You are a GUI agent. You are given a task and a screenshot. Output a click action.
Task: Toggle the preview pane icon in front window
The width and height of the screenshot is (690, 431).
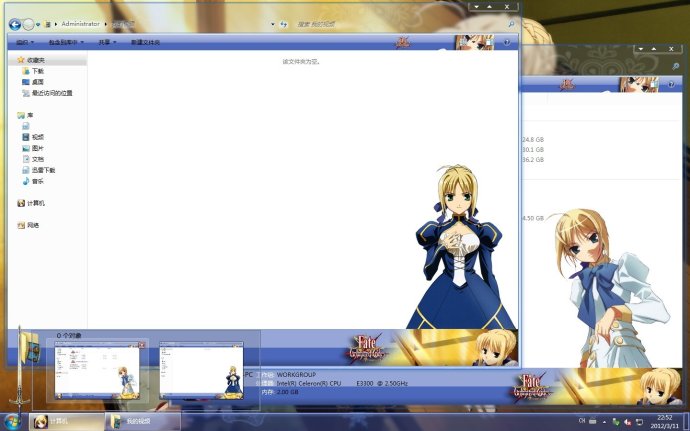(488, 42)
